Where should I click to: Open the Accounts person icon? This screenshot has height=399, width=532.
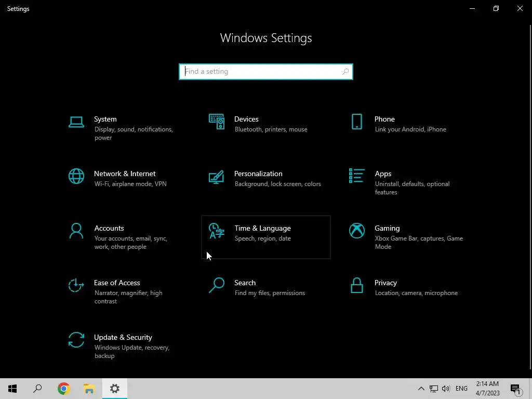(x=76, y=231)
